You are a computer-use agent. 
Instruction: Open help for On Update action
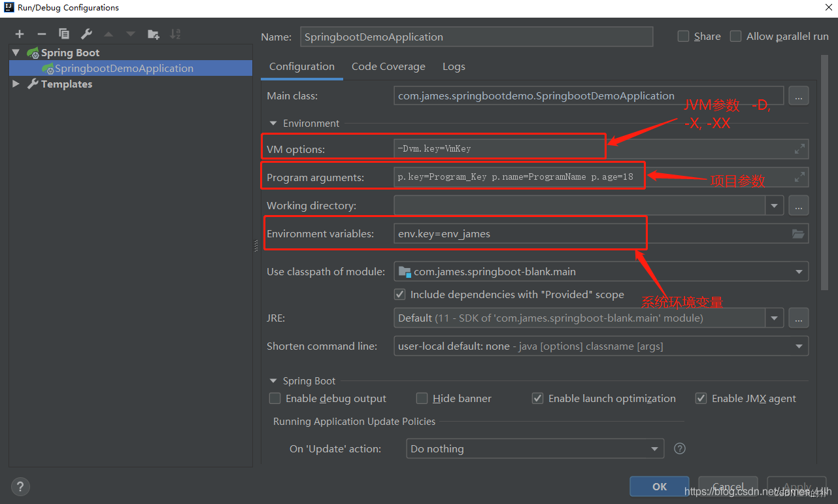tap(680, 448)
